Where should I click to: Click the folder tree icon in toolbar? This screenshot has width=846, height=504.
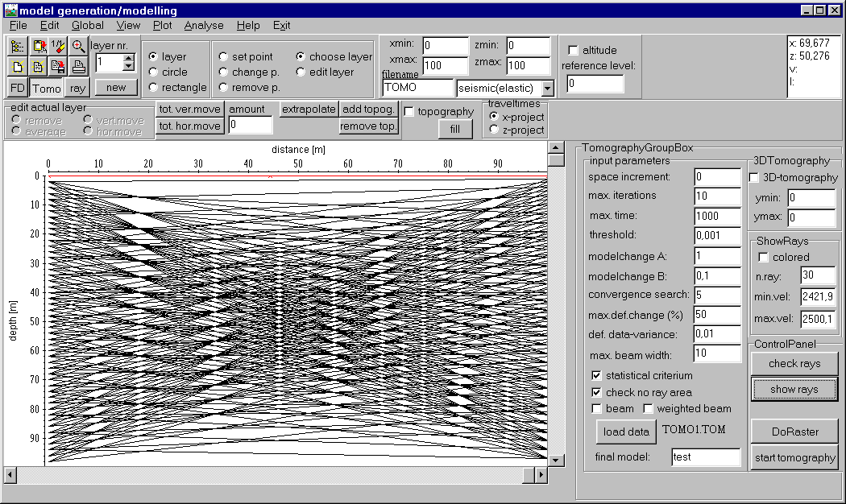tap(18, 47)
